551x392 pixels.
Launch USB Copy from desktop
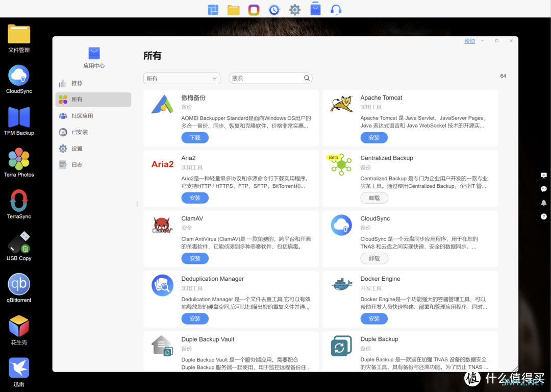[x=19, y=246]
